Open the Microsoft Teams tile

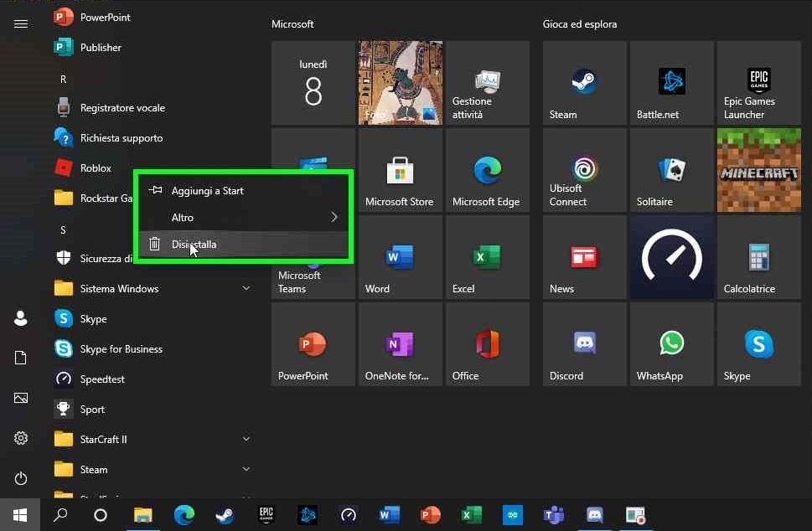coord(313,281)
